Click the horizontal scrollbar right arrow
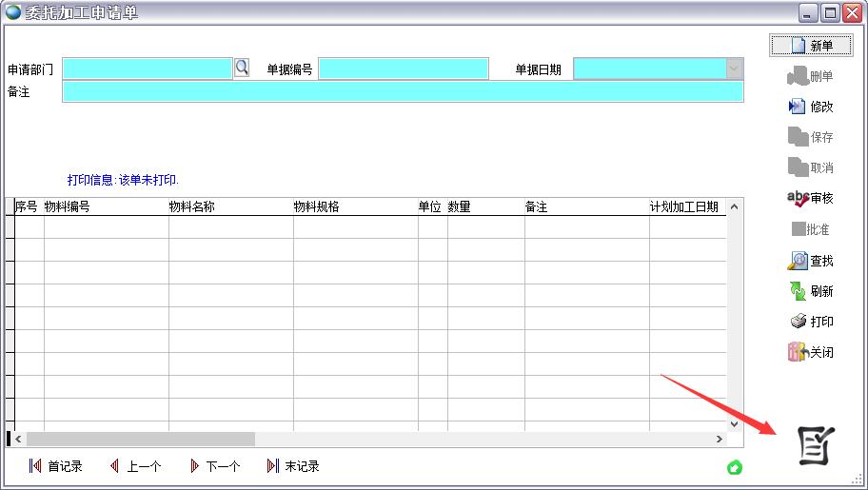The width and height of the screenshot is (868, 490). (720, 440)
